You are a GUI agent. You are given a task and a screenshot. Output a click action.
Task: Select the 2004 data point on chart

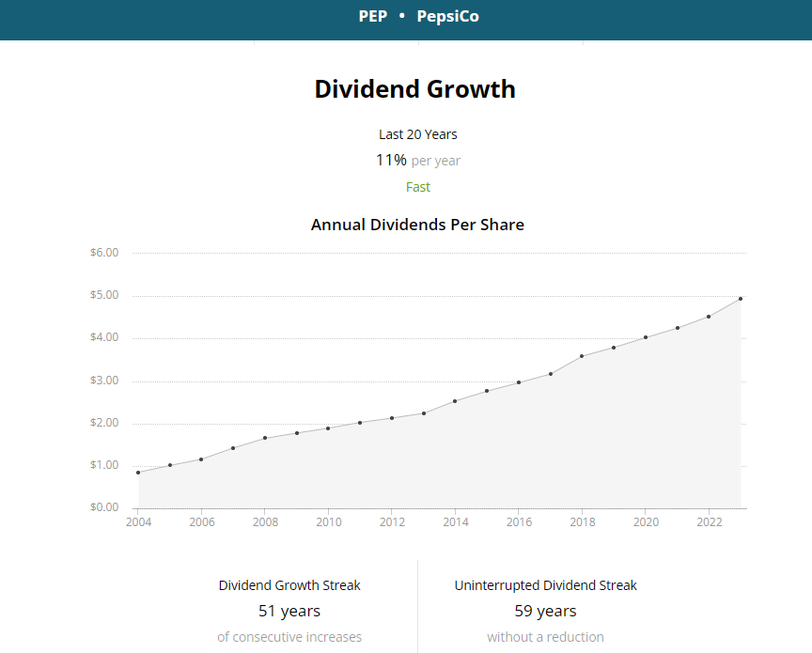click(138, 473)
